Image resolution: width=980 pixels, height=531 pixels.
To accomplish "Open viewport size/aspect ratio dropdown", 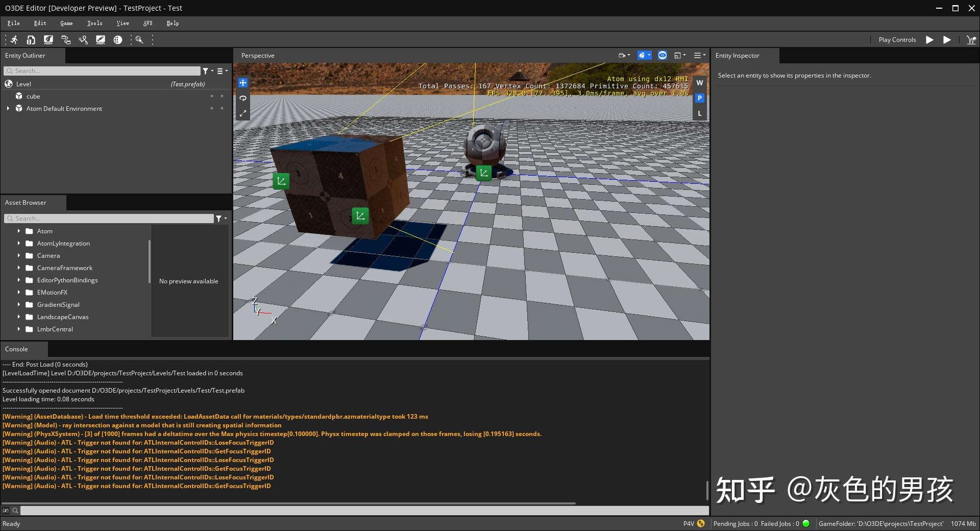I will (x=680, y=55).
